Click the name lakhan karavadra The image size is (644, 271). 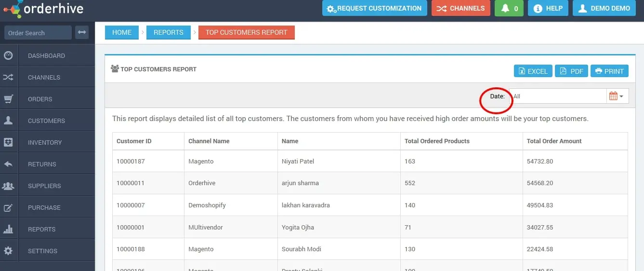306,205
